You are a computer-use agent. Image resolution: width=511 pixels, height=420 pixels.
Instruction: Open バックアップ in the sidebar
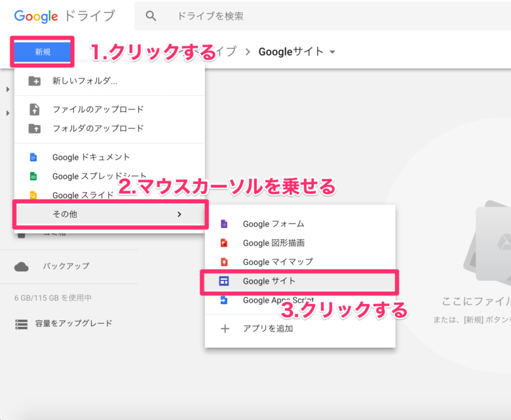pyautogui.click(x=66, y=266)
